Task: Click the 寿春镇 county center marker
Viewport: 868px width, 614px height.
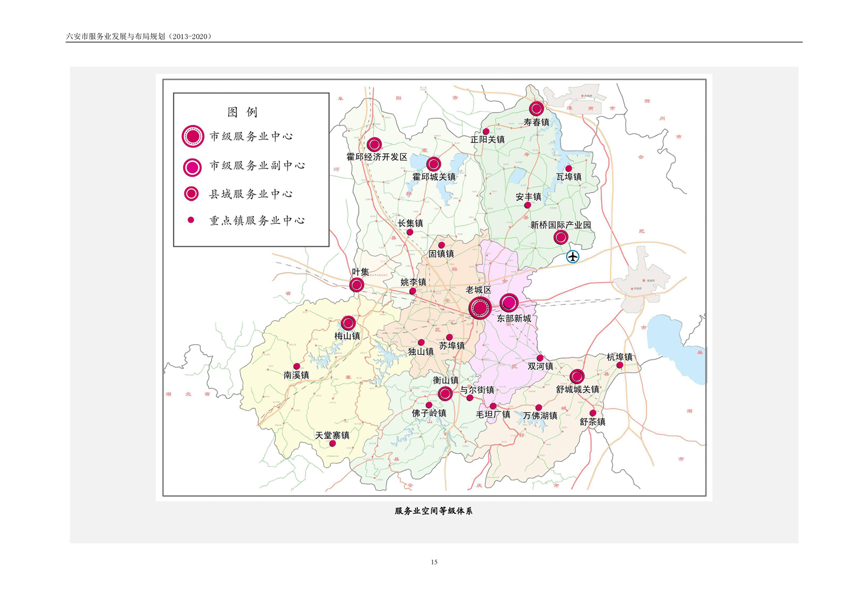Action: tap(537, 108)
